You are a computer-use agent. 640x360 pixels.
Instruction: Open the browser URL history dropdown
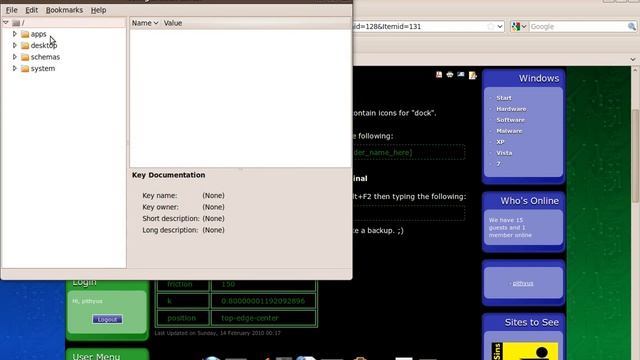click(500, 27)
